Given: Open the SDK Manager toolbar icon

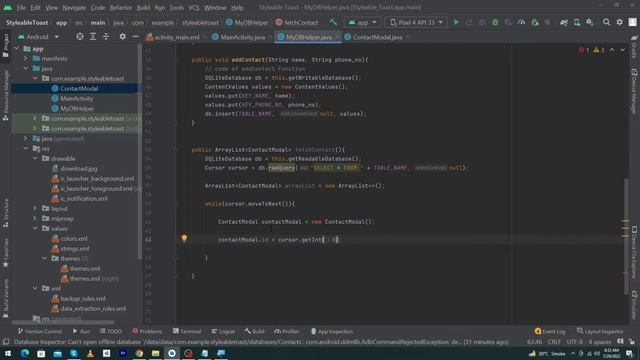Looking at the screenshot, I should 590,22.
